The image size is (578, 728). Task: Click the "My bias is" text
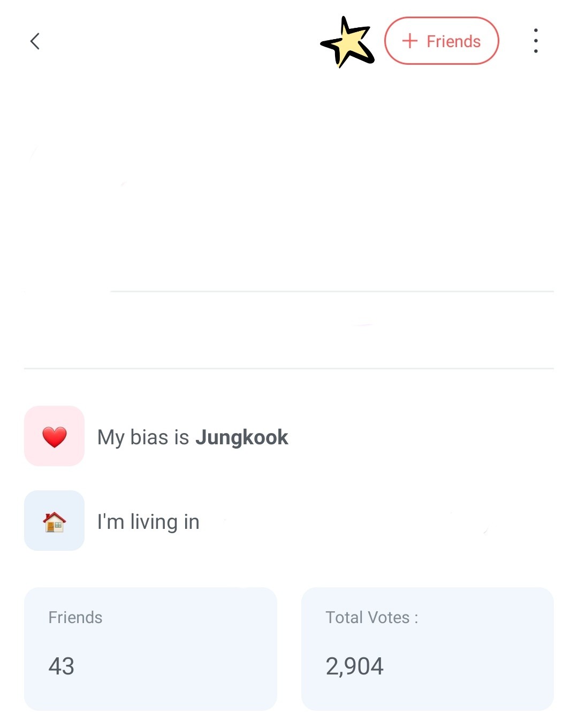tap(143, 437)
